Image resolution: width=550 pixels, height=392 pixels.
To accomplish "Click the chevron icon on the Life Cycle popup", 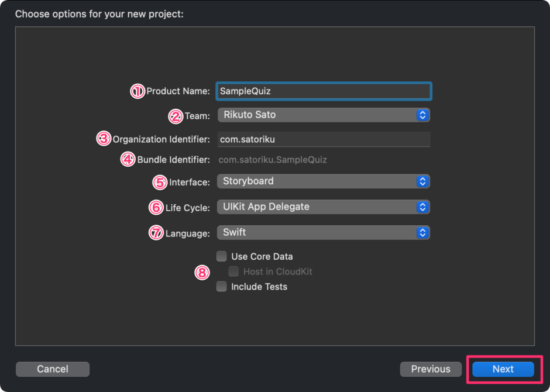I will (x=422, y=207).
